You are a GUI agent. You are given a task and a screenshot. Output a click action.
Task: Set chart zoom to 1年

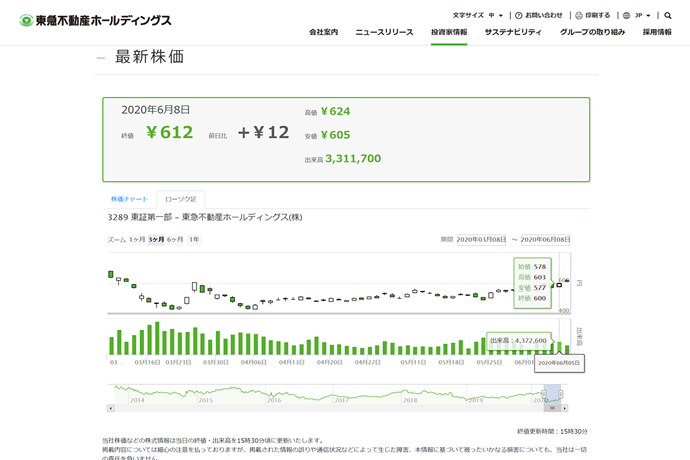(194, 239)
